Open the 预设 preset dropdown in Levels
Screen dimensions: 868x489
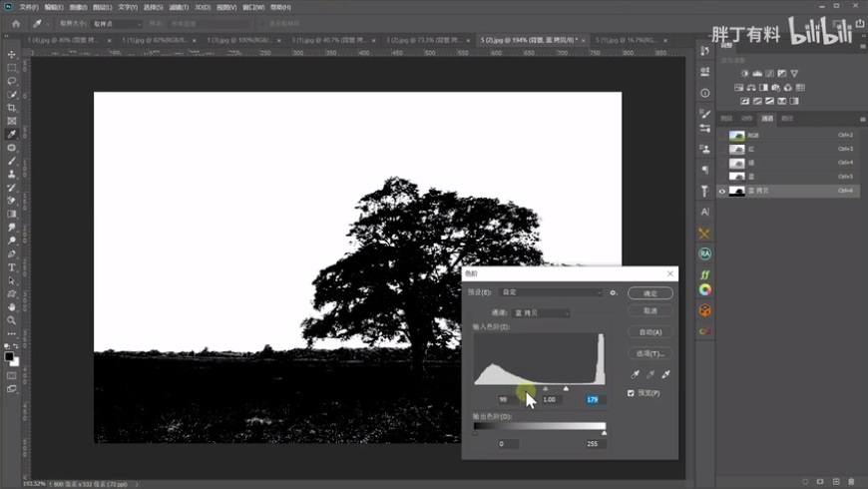click(552, 293)
